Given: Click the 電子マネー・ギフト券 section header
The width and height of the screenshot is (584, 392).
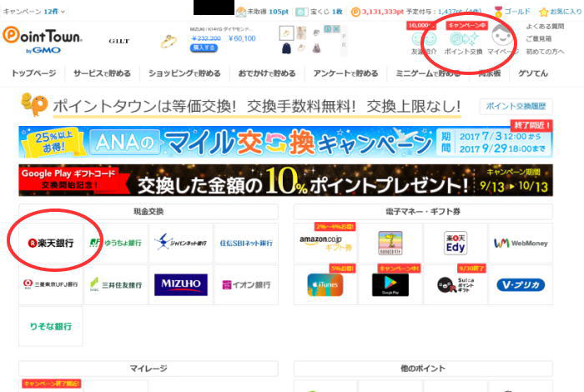Looking at the screenshot, I should (423, 212).
